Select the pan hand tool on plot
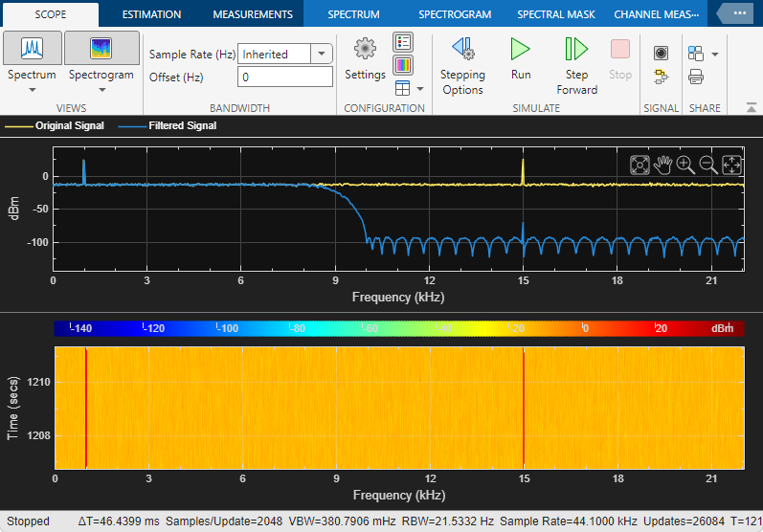The height and width of the screenshot is (532, 763). point(662,165)
